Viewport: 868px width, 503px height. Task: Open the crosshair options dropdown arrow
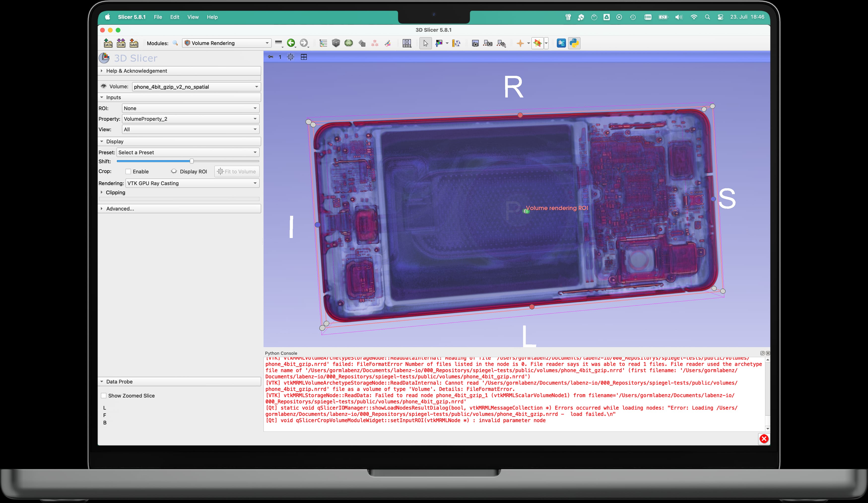(528, 43)
